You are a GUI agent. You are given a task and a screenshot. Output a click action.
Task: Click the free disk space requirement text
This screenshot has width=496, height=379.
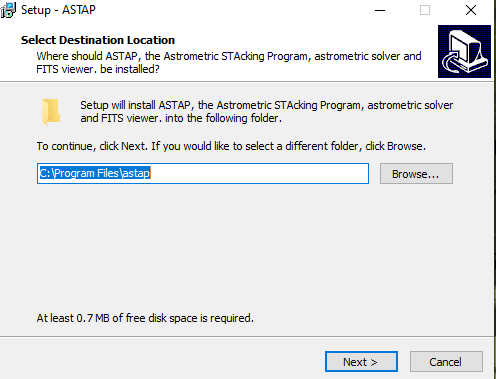click(x=145, y=318)
